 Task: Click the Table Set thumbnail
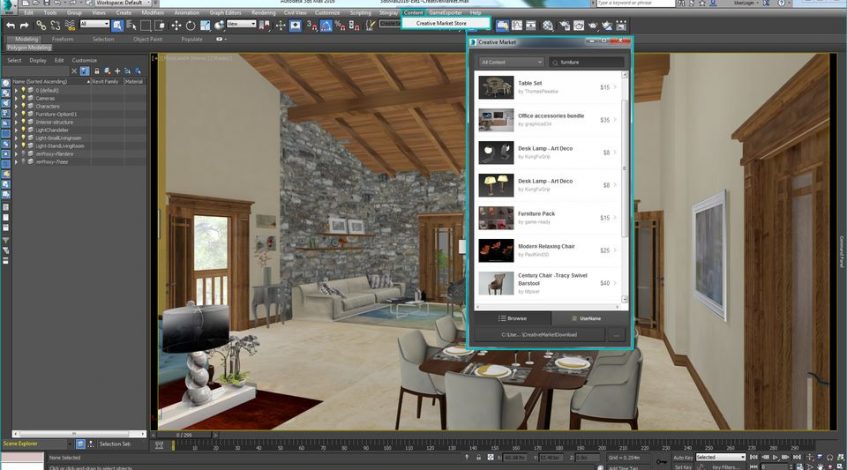click(x=496, y=87)
